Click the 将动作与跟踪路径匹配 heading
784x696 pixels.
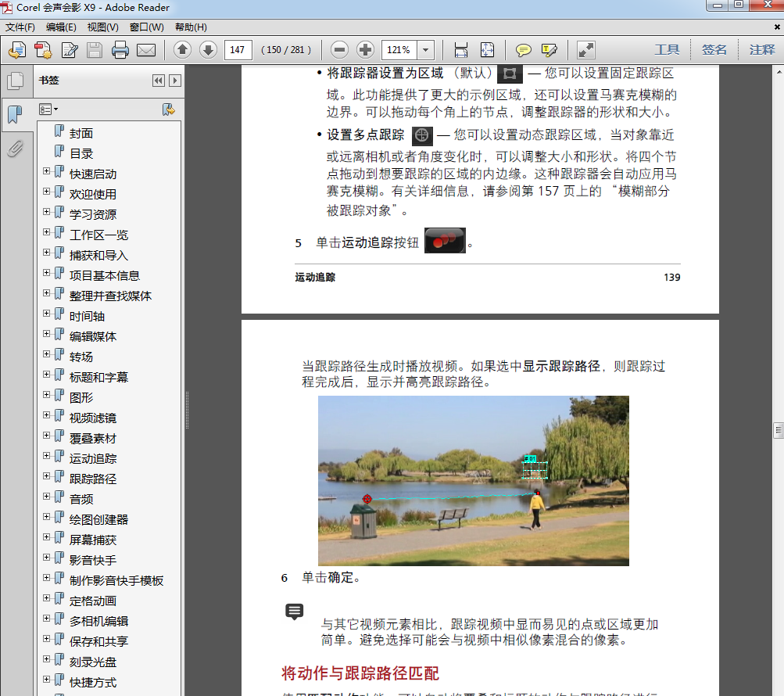pos(360,673)
